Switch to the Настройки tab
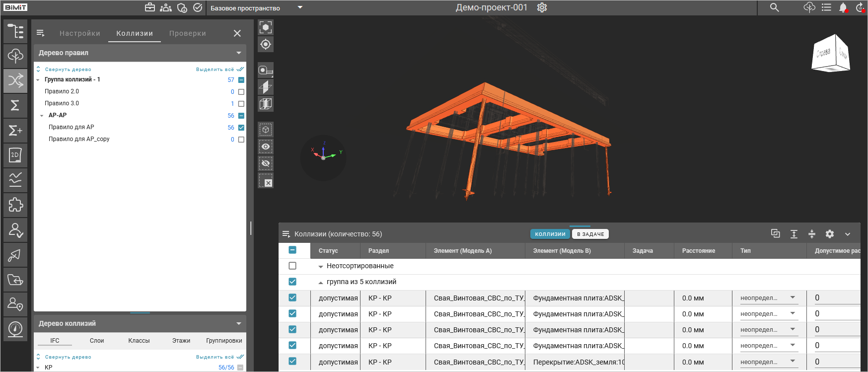Screen dimensions: 868x372 [x=79, y=33]
